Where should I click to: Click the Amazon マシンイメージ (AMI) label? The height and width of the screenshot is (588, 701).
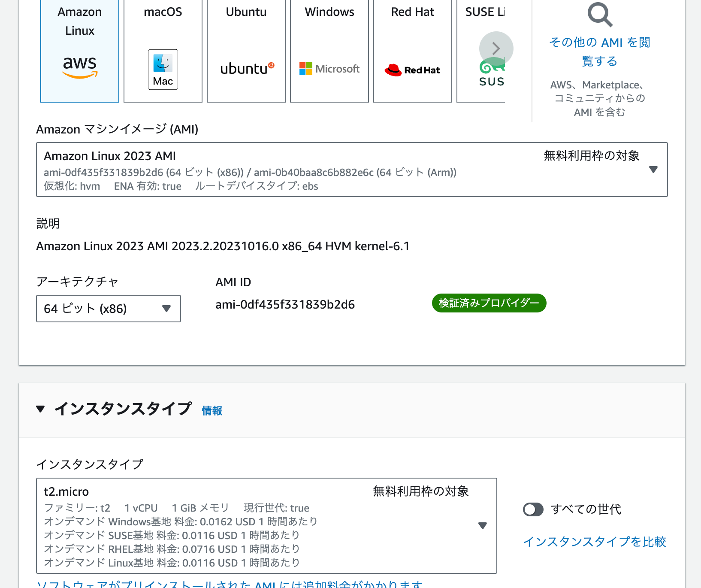coord(117,129)
